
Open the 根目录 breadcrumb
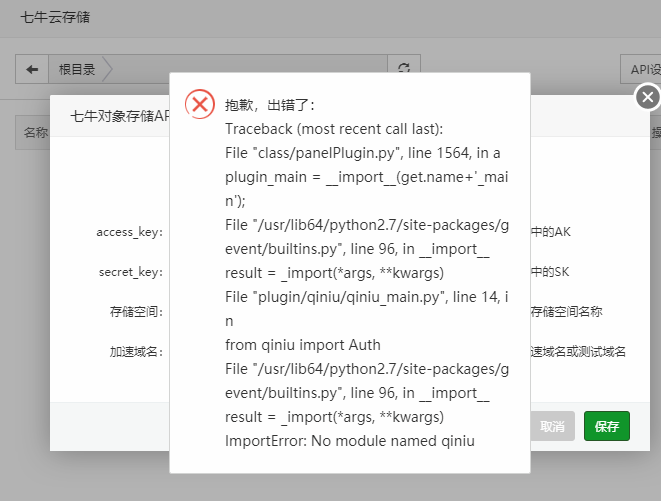[77, 69]
